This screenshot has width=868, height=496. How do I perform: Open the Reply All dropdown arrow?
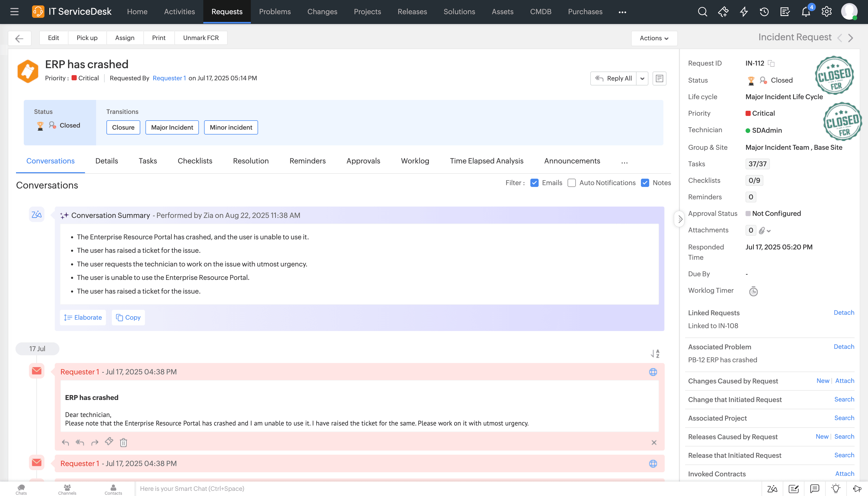point(642,78)
